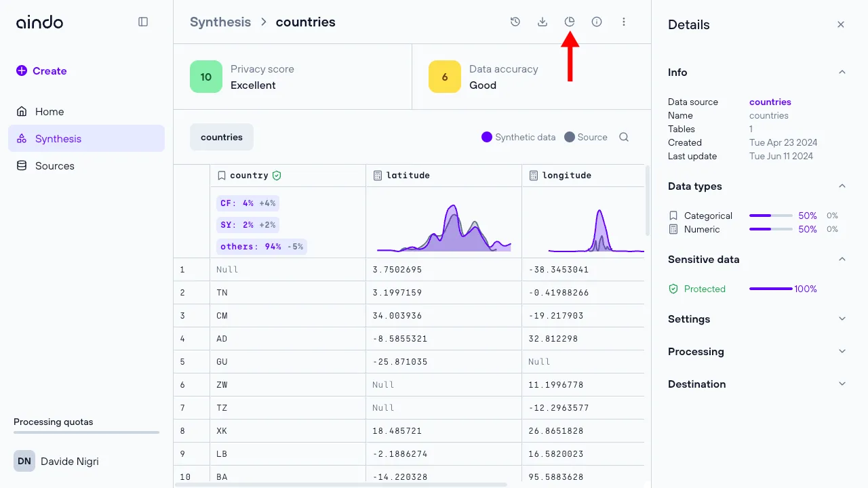Select the countries table tab
Image resolution: width=868 pixels, height=488 pixels.
[x=222, y=137]
